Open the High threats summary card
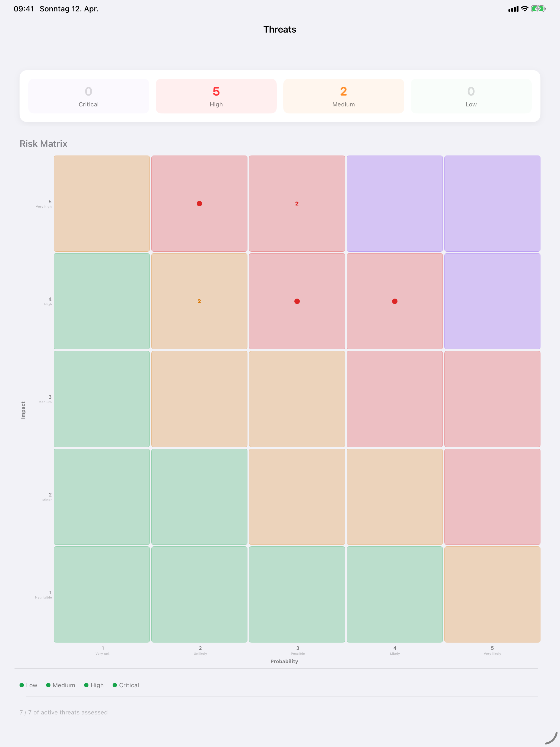 point(216,96)
